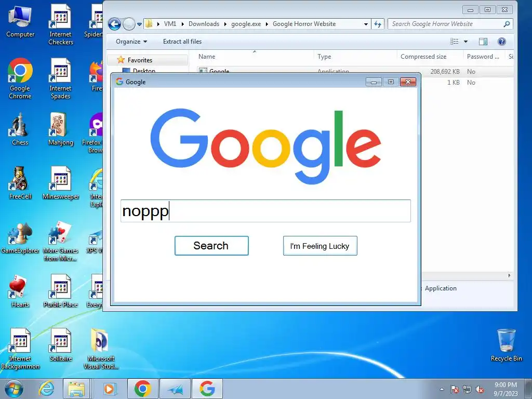The image size is (532, 399).
Task: Sort by Password column header
Action: [x=484, y=57]
